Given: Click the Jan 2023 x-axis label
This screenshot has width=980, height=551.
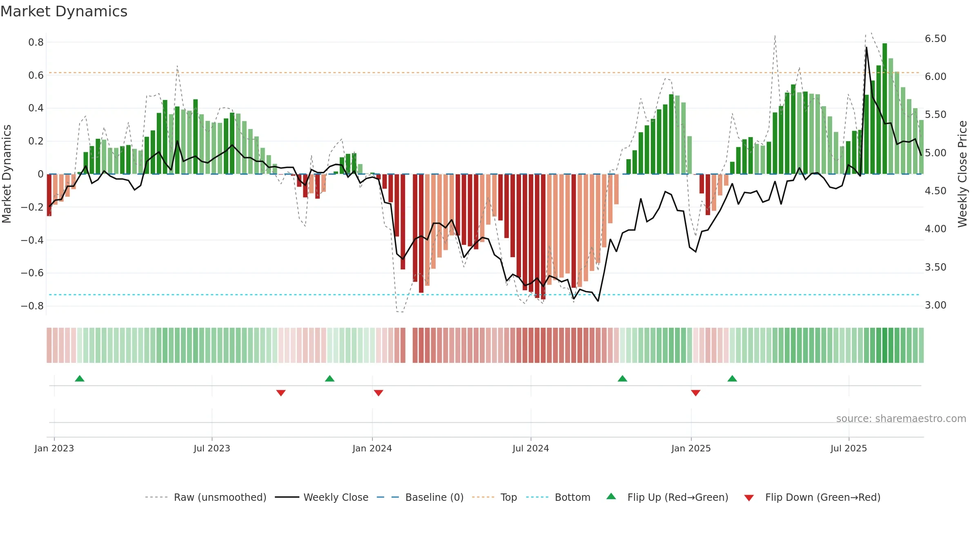Looking at the screenshot, I should pos(54,449).
